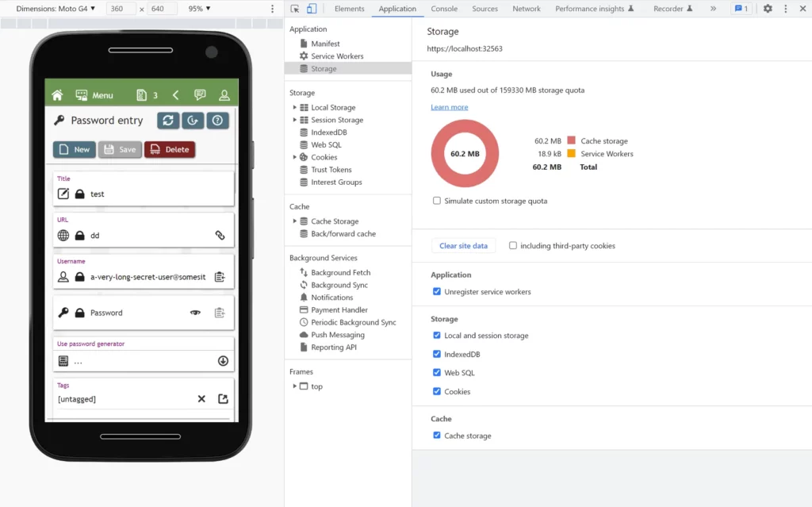Uncheck the Cookies checkbox in Storage section
The image size is (812, 507).
coord(437,391)
